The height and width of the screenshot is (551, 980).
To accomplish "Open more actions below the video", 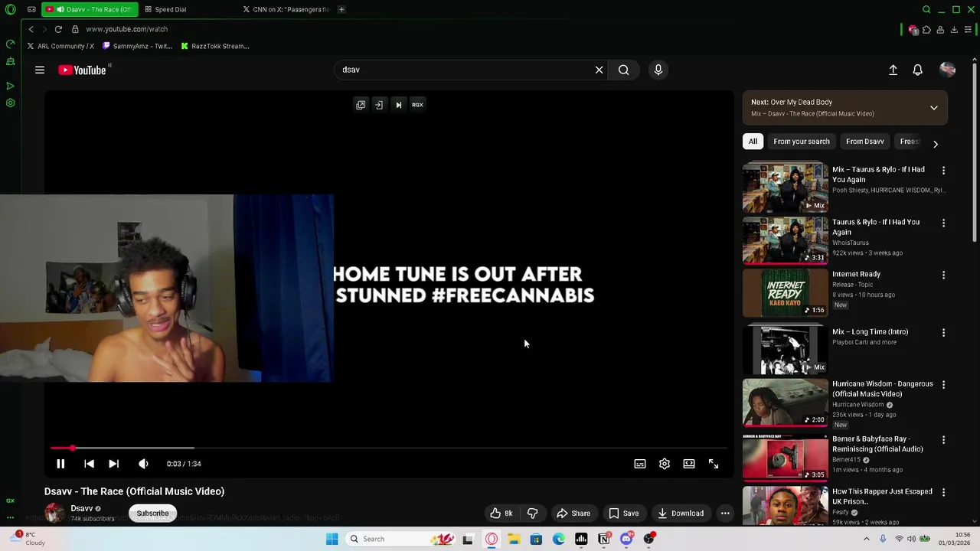I will [x=725, y=514].
